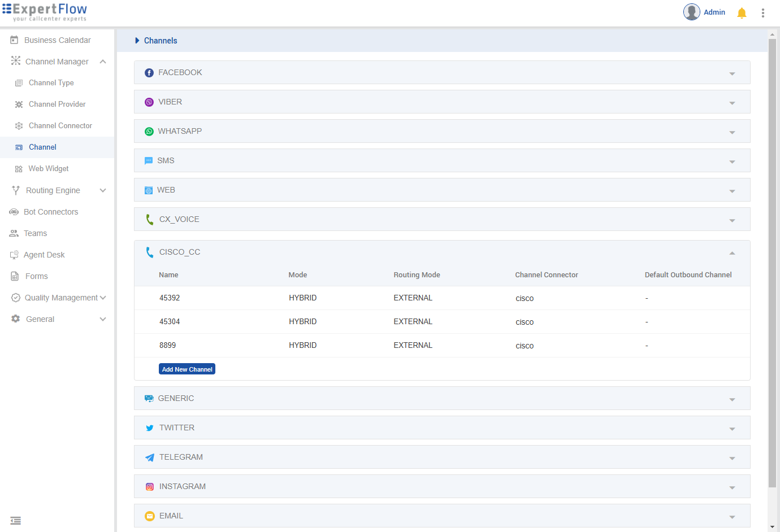Click the Instagram channel icon

tap(150, 487)
